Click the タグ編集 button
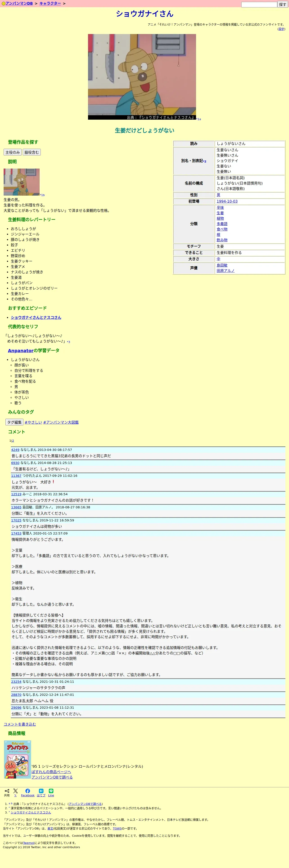The height and width of the screenshot is (868, 289). [x=14, y=422]
